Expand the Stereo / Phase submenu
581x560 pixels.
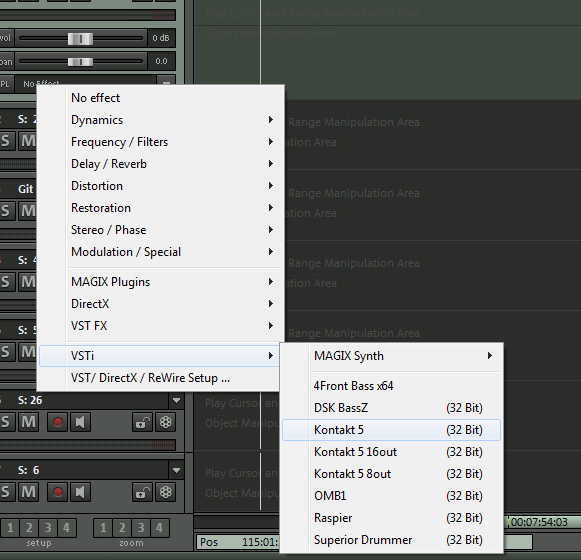[x=162, y=230]
